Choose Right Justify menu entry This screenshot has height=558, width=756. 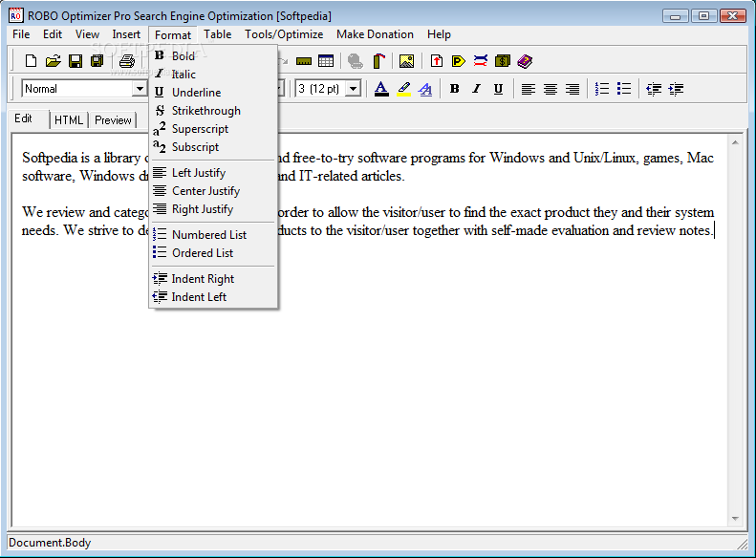pyautogui.click(x=213, y=209)
